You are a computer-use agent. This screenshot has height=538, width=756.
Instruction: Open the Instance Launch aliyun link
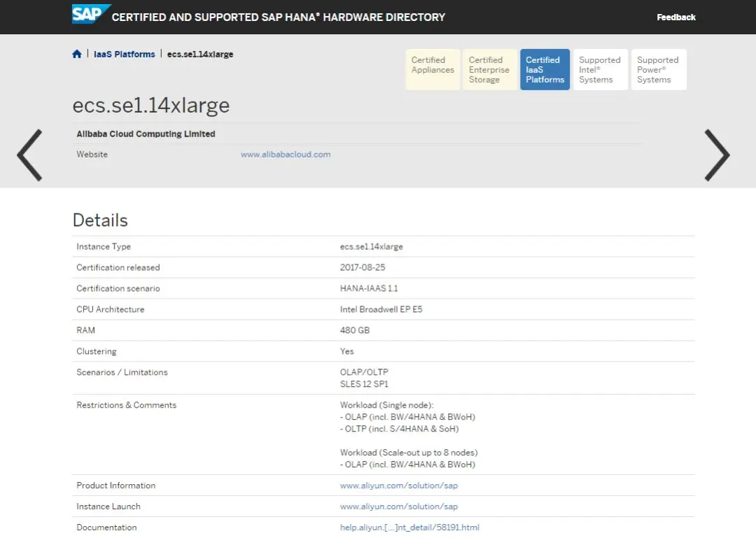(399, 507)
